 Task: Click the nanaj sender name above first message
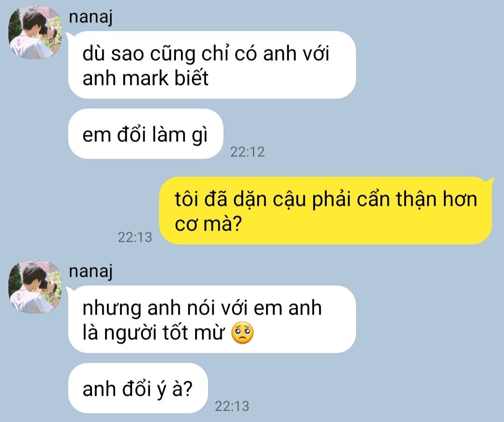pos(91,17)
